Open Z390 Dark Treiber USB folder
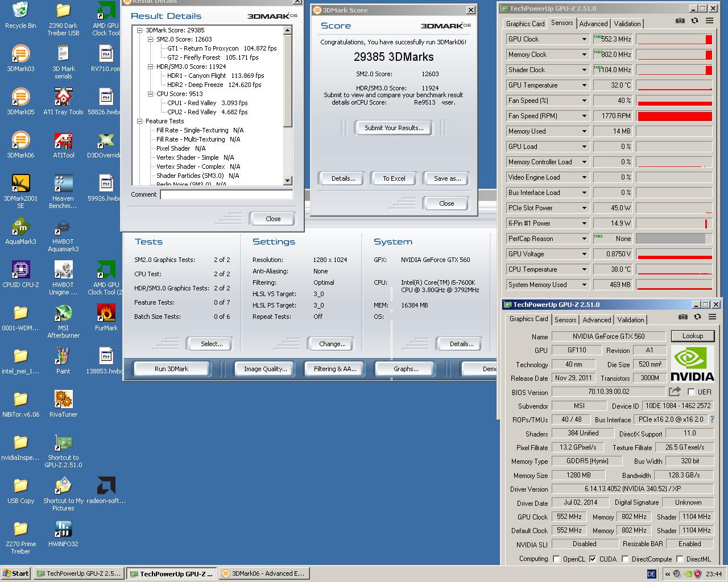This screenshot has height=582, width=728. tap(63, 19)
